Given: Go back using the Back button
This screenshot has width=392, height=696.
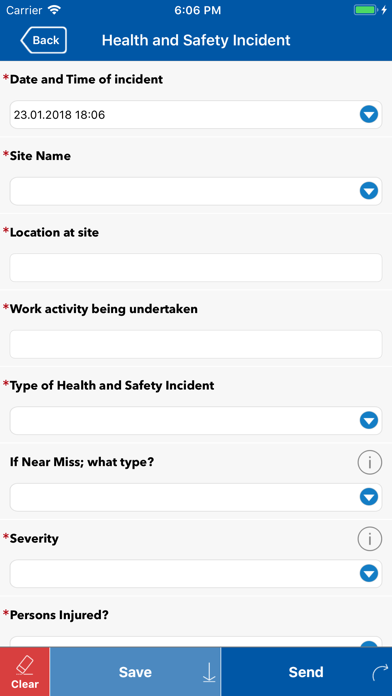Looking at the screenshot, I should 44,40.
